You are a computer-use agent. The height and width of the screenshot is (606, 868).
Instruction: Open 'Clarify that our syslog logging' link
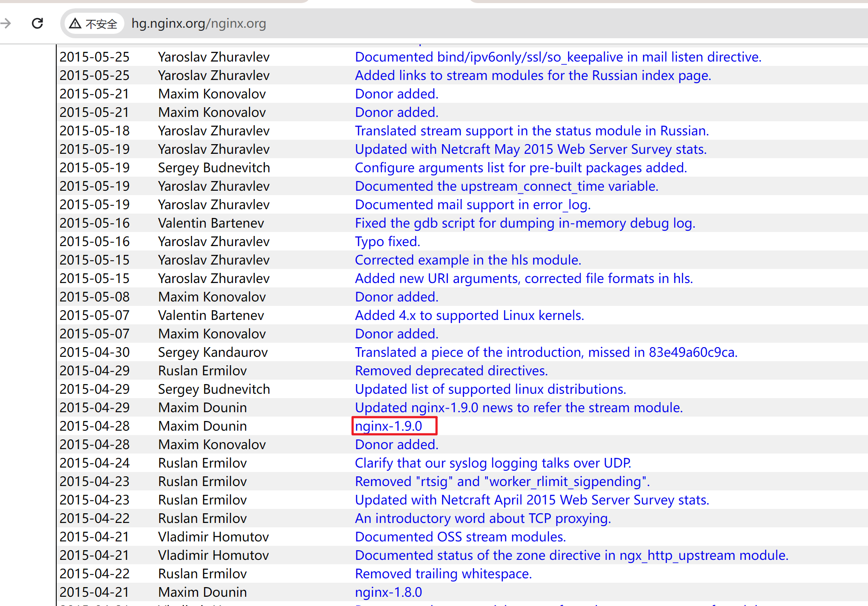point(493,463)
